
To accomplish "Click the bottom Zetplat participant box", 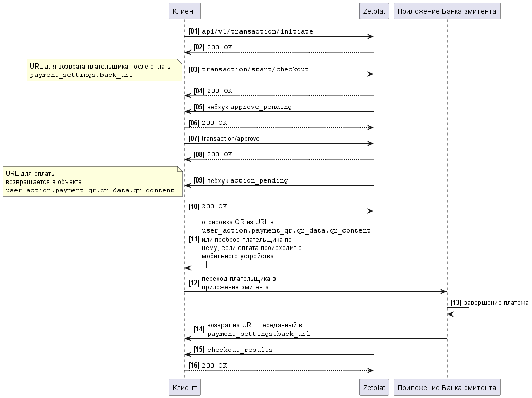I will click(374, 387).
